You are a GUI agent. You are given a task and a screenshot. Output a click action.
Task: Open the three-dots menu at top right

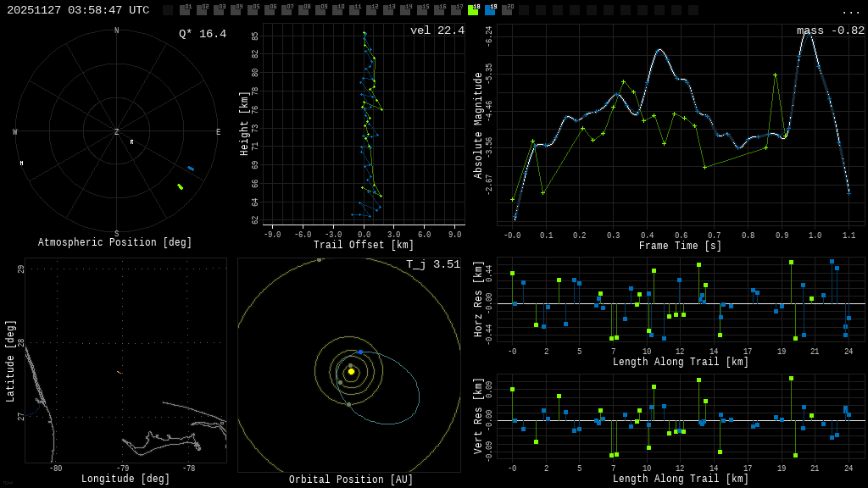click(850, 10)
